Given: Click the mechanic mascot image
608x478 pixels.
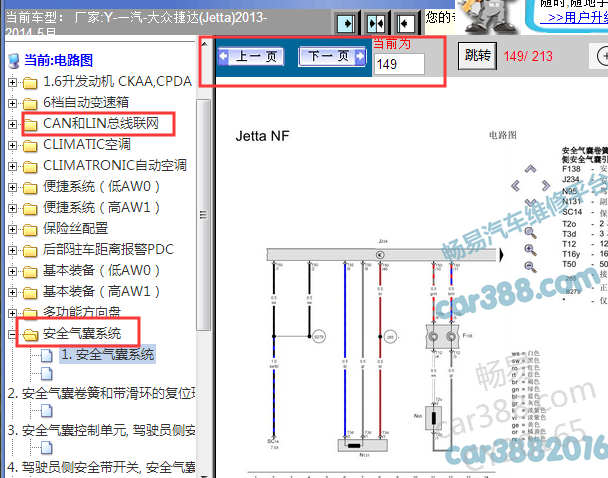Looking at the screenshot, I should [x=489, y=17].
